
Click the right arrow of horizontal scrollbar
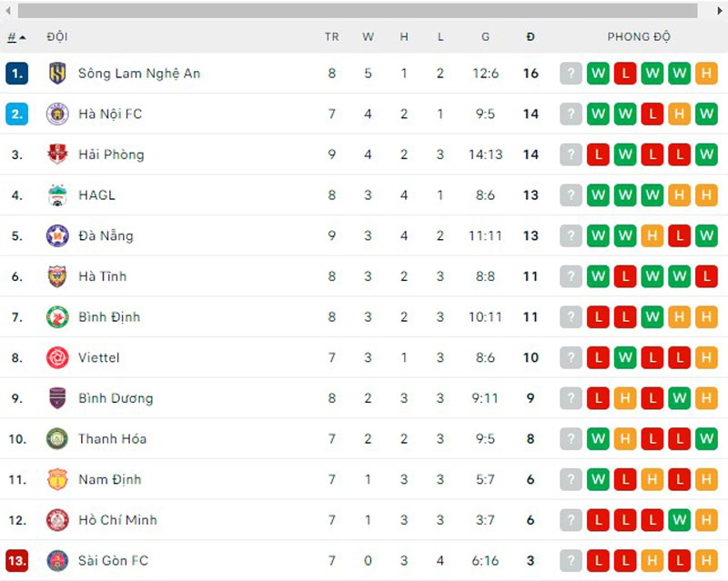pyautogui.click(x=719, y=10)
